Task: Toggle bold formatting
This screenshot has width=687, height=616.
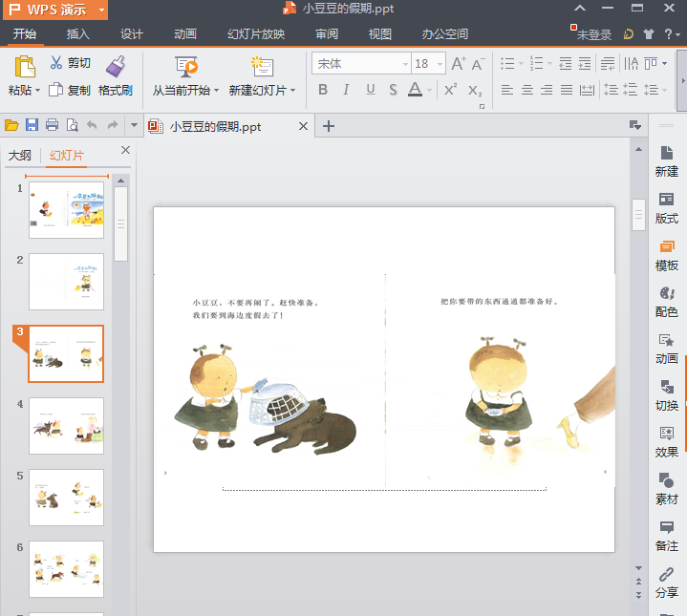Action: [x=323, y=90]
